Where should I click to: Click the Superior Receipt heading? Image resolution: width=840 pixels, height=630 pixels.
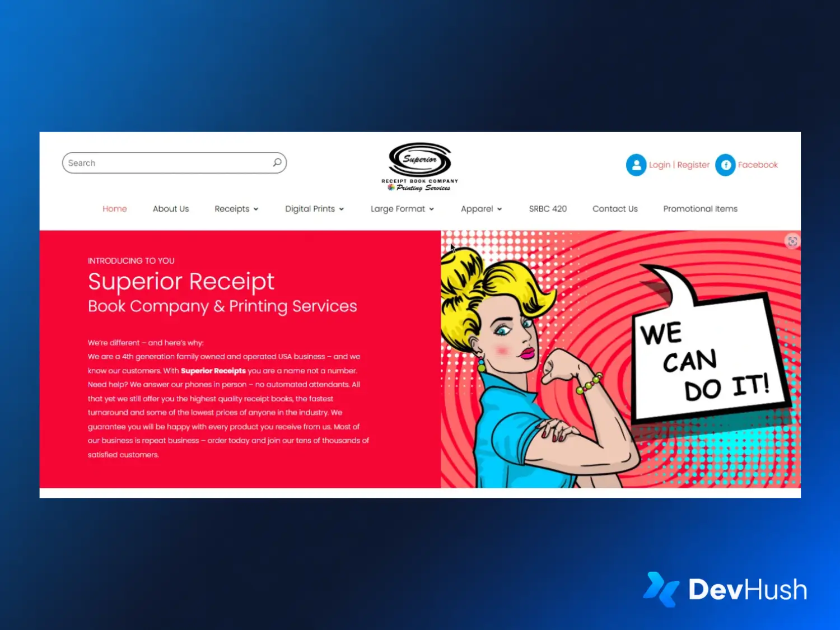tap(181, 281)
